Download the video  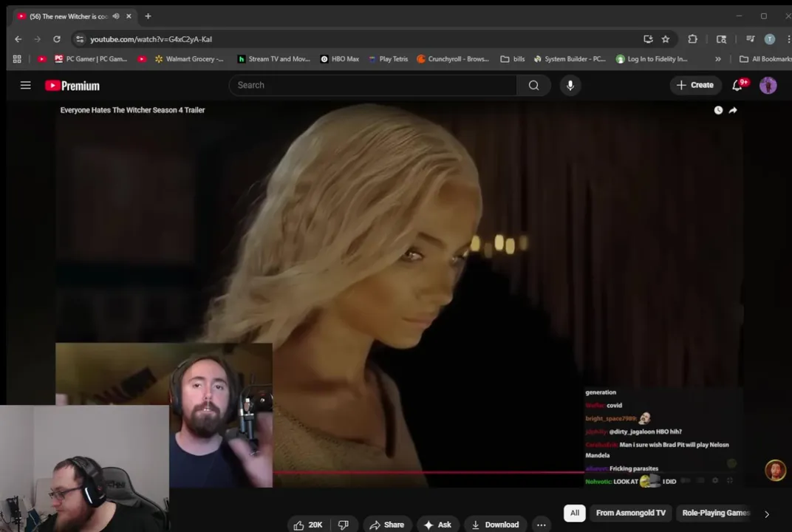496,525
